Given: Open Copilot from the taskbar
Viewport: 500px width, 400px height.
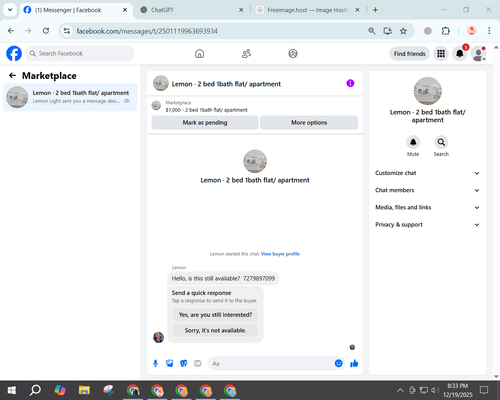Looking at the screenshot, I should [60, 390].
